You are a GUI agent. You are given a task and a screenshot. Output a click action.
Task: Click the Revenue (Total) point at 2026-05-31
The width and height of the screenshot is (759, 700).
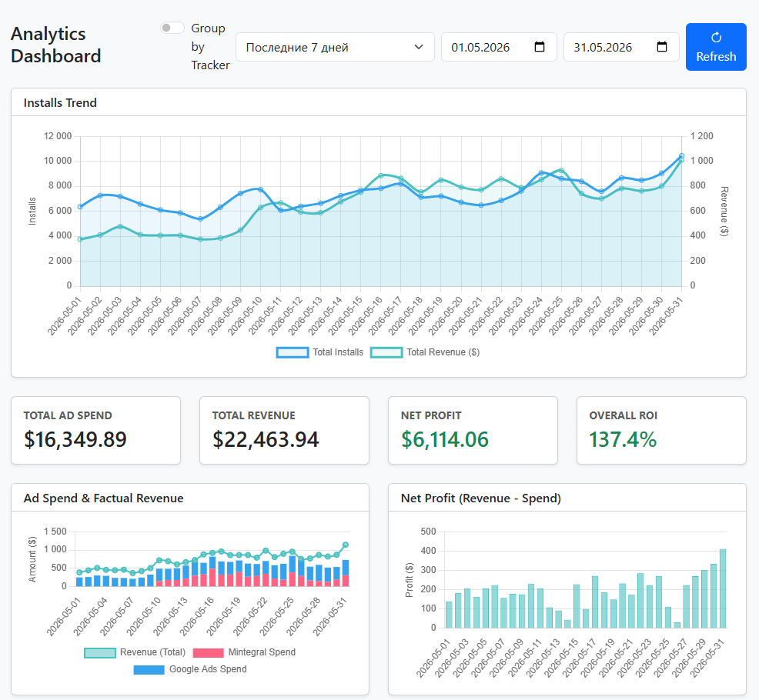click(x=346, y=545)
